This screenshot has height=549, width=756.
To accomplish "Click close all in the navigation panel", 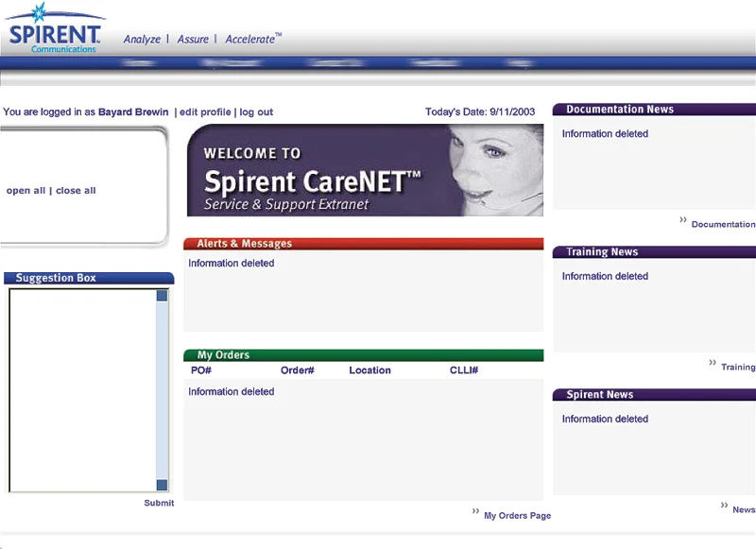I will (76, 190).
